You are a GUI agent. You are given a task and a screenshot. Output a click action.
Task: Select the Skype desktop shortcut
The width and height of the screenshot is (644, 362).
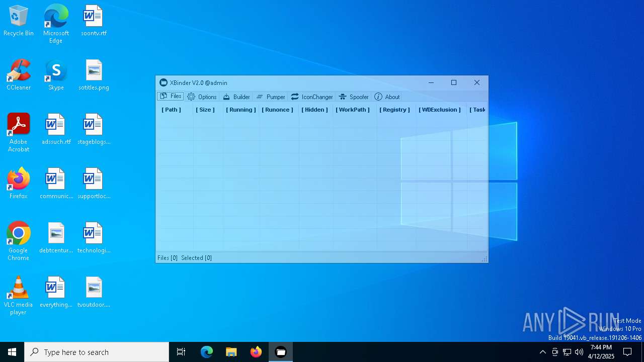click(56, 75)
